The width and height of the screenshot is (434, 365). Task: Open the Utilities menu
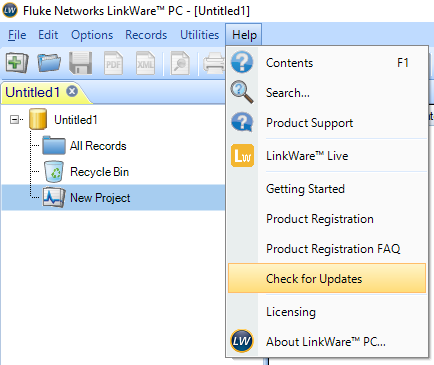tap(199, 35)
